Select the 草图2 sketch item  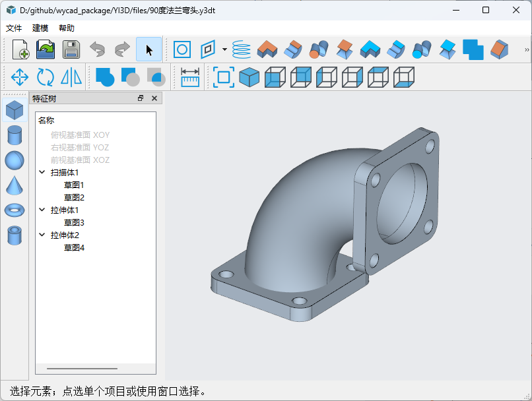click(x=74, y=198)
